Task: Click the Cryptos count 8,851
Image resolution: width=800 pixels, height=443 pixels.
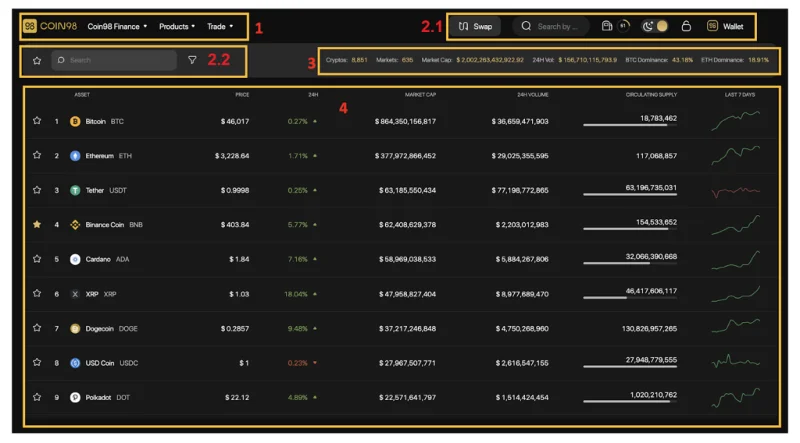Action: click(x=359, y=60)
